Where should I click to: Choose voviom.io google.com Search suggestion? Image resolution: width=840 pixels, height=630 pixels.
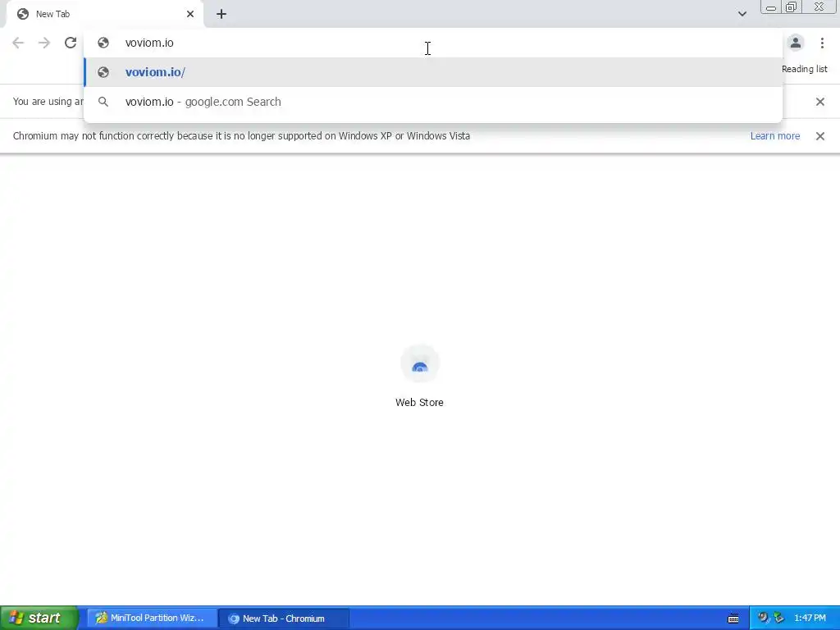(x=433, y=102)
